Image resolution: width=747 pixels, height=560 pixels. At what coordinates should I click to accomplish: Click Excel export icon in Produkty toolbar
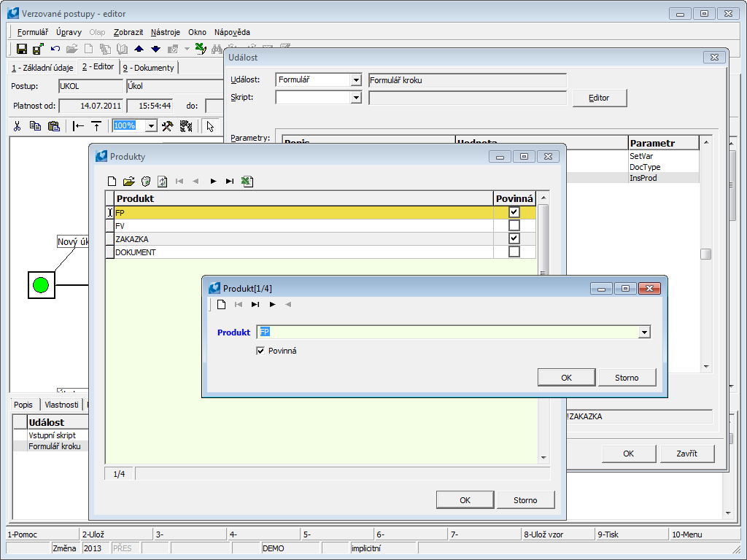point(247,181)
